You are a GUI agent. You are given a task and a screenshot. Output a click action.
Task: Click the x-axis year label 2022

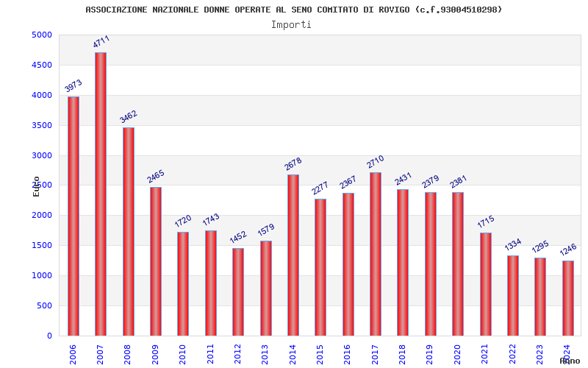tap(512, 354)
